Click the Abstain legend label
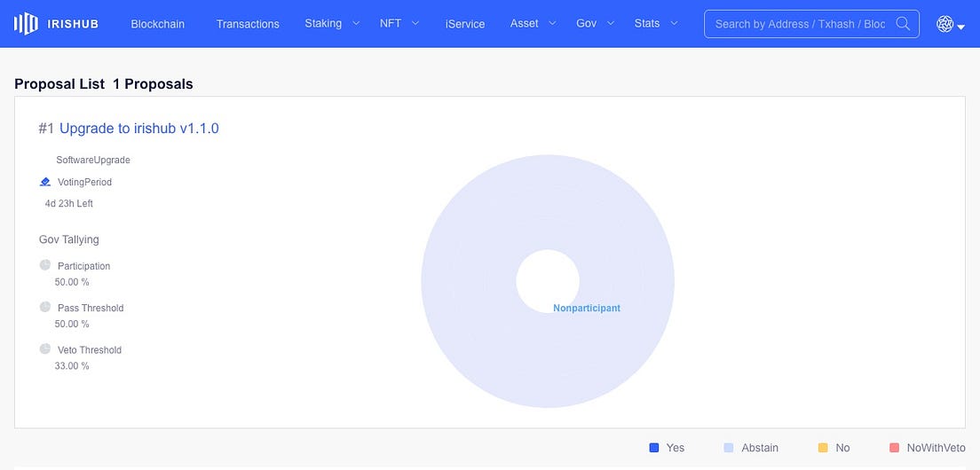This screenshot has width=980, height=470. pos(760,448)
